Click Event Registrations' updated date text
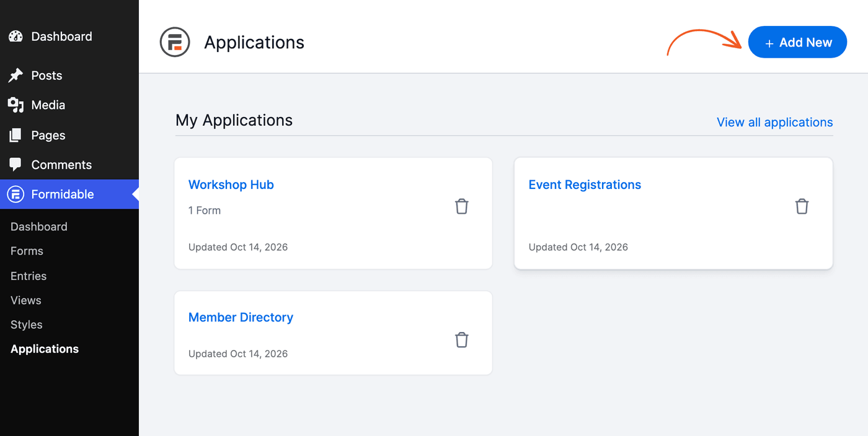Viewport: 868px width, 436px height. pyautogui.click(x=578, y=247)
